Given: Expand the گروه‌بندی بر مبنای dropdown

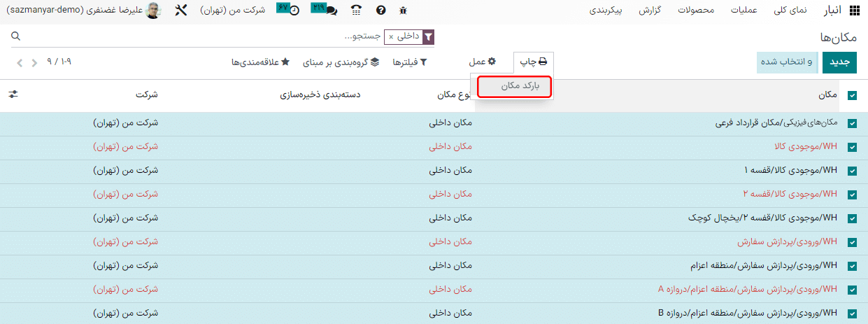Looking at the screenshot, I should 341,62.
